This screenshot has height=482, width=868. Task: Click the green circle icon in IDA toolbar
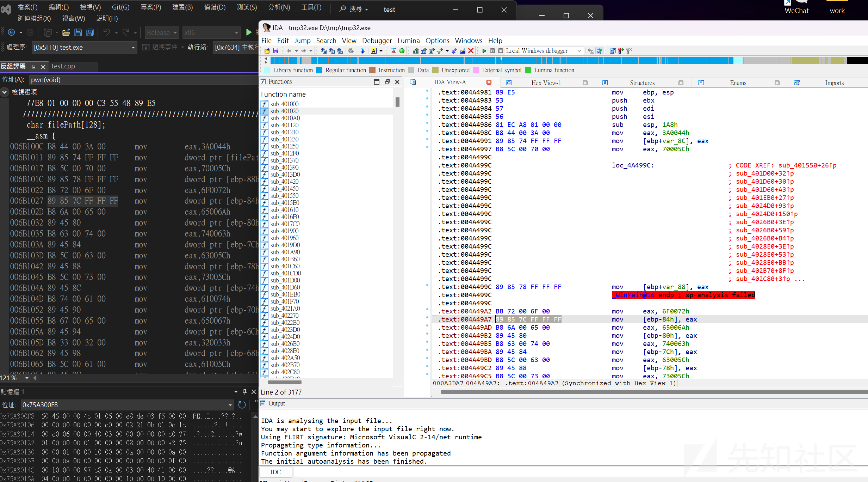tap(402, 51)
